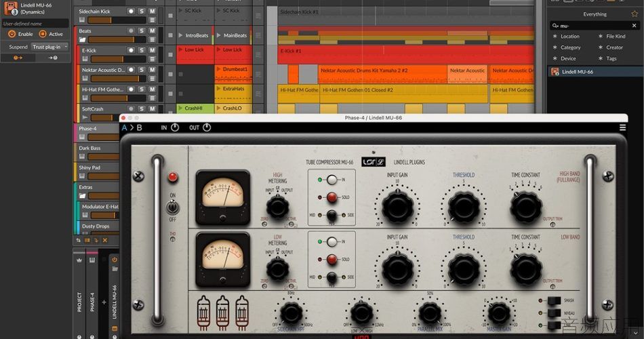Viewport: 644px width, 339px height.
Task: Click the keyboard icon on E-Kick track
Action: pos(85,59)
